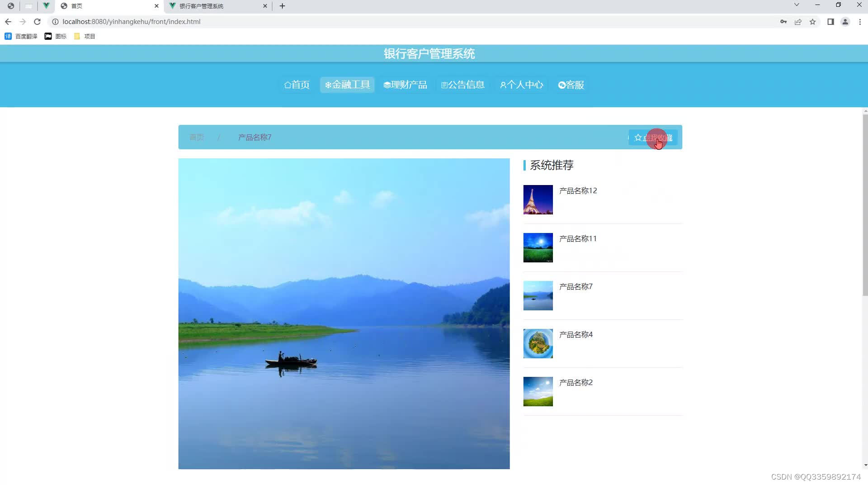Open tab search dropdown arrow
This screenshot has height=485, width=868.
coord(797,5)
